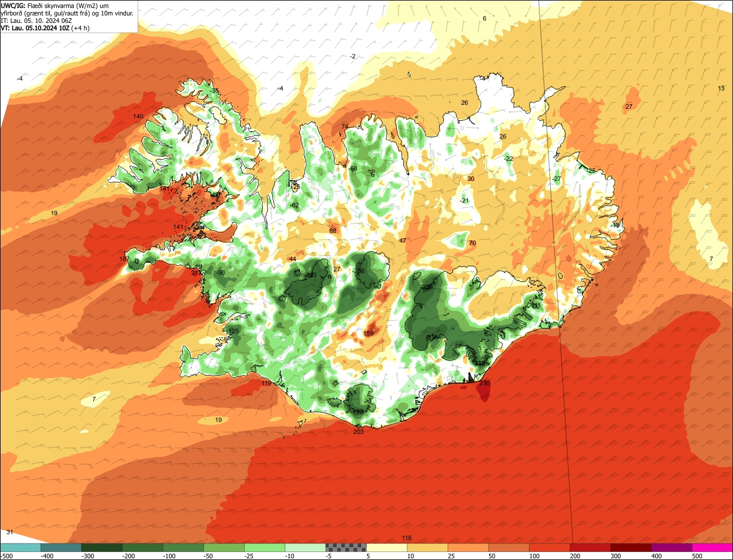The image size is (733, 560).
Task: Click the map value '44' in west-central Iceland
Action: [x=293, y=259]
